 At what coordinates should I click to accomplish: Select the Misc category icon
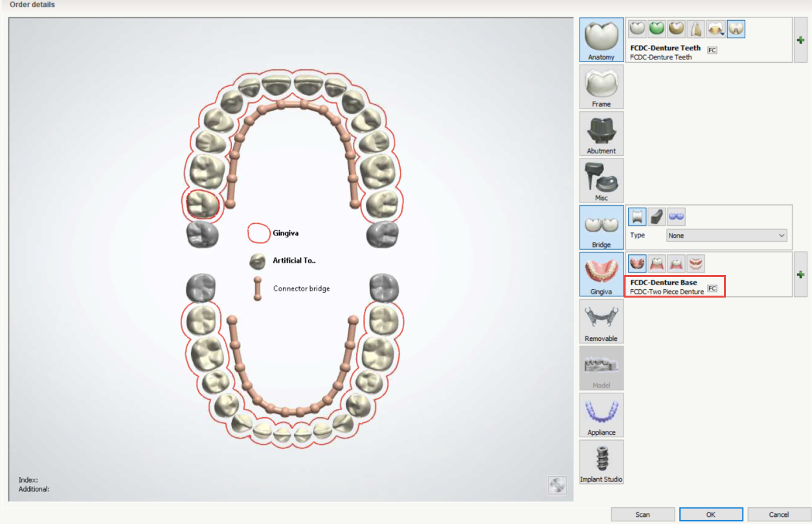point(601,180)
